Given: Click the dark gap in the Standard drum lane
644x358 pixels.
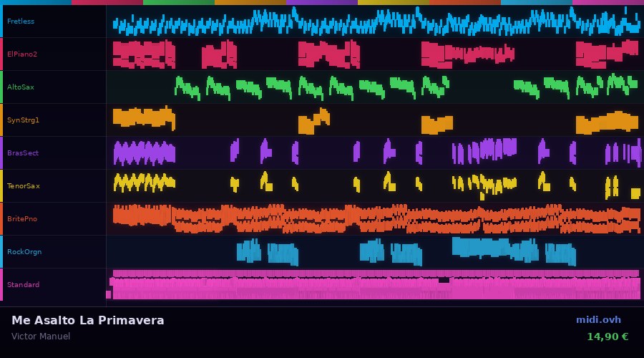Looking at the screenshot, I should 444,280.
